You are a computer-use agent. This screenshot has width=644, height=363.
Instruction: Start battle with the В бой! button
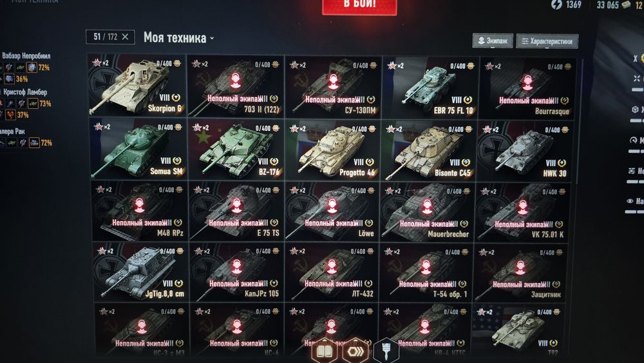click(359, 6)
